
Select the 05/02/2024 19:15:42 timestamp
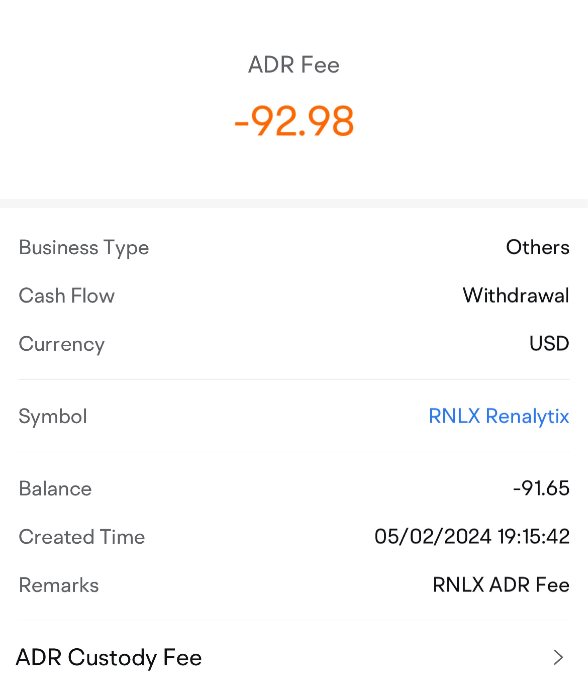point(472,537)
